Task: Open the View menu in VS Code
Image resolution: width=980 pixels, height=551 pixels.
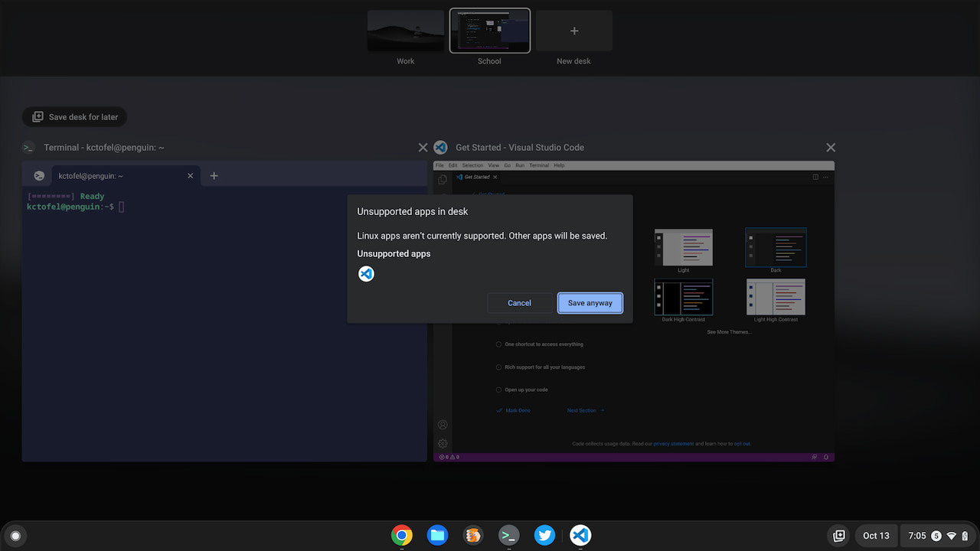Action: [x=494, y=165]
